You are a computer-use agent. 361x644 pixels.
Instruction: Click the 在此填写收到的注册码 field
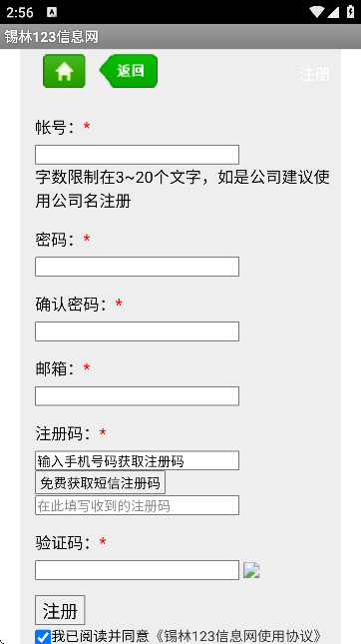point(137,505)
